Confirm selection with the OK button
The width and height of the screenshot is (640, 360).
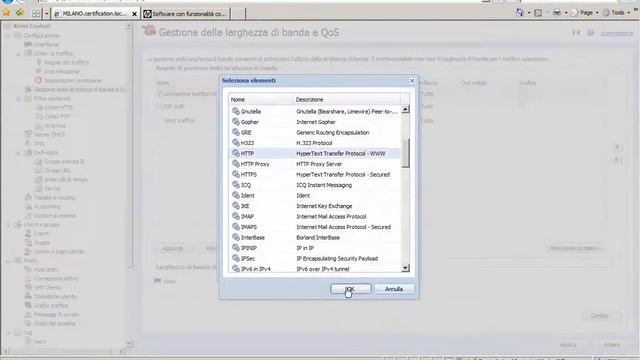pos(351,289)
